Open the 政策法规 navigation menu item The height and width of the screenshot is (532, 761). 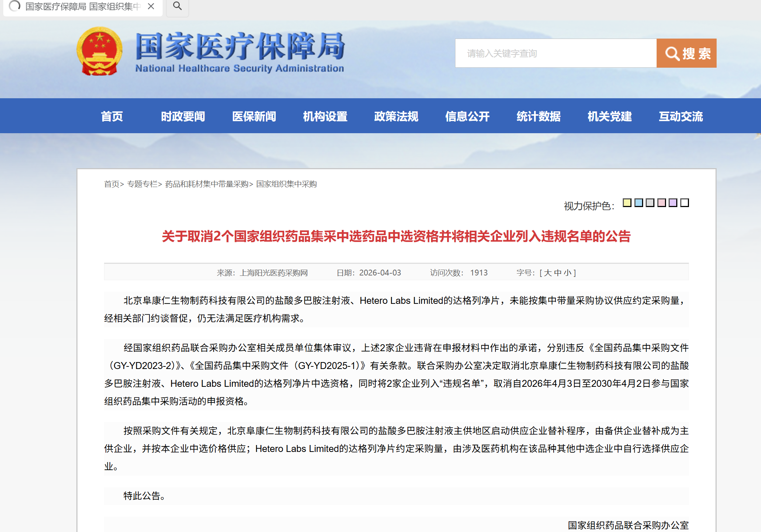click(x=396, y=116)
